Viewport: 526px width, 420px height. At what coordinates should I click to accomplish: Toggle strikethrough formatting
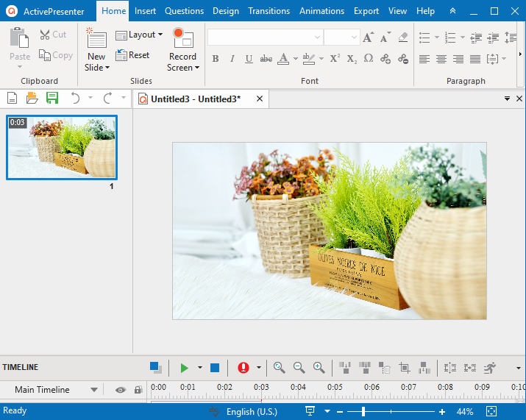[266, 59]
